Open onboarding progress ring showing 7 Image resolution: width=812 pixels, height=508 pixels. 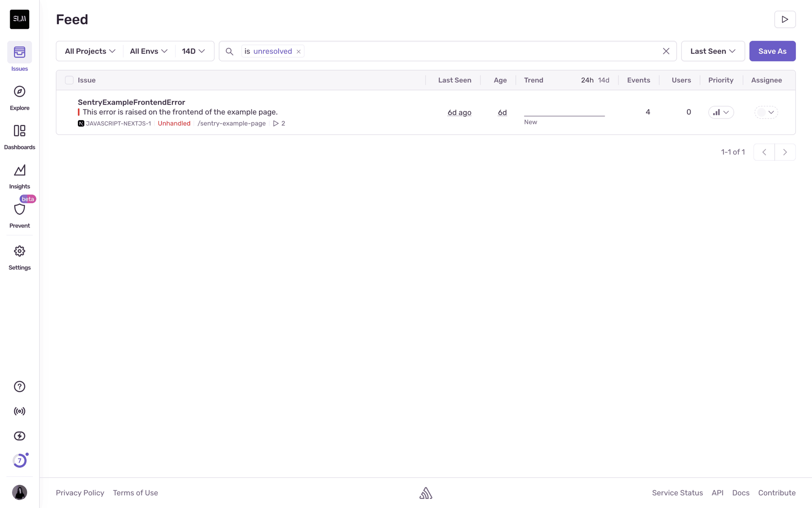19,461
